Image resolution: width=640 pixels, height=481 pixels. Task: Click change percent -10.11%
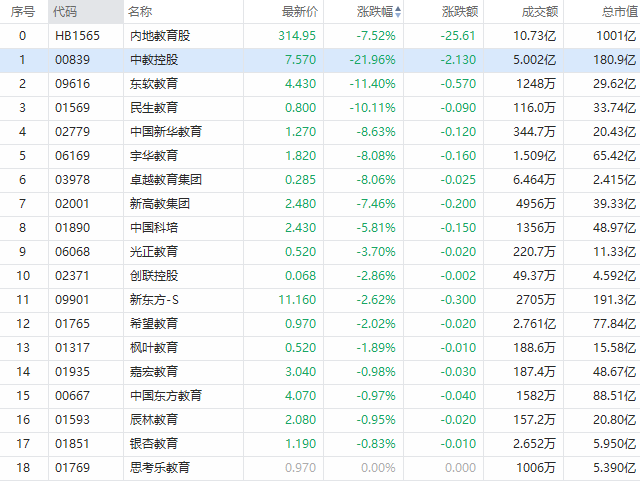[x=373, y=108]
